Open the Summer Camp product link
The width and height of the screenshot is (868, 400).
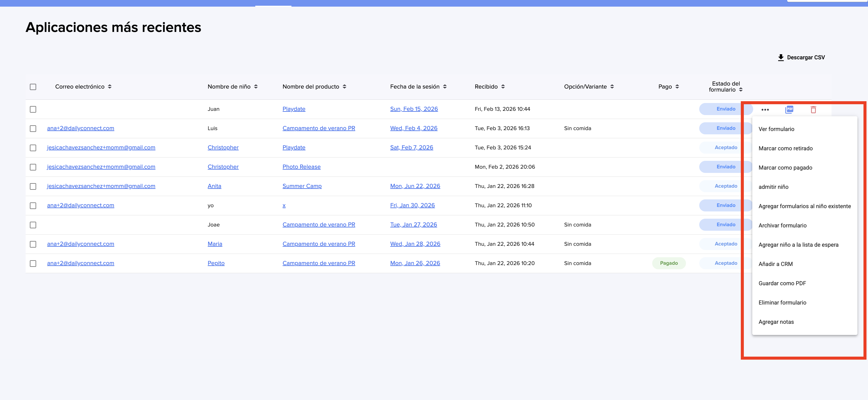(x=302, y=186)
